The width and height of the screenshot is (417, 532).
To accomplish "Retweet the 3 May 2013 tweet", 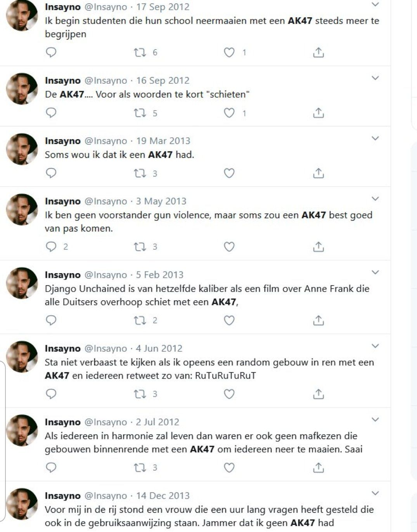I will coord(140,247).
